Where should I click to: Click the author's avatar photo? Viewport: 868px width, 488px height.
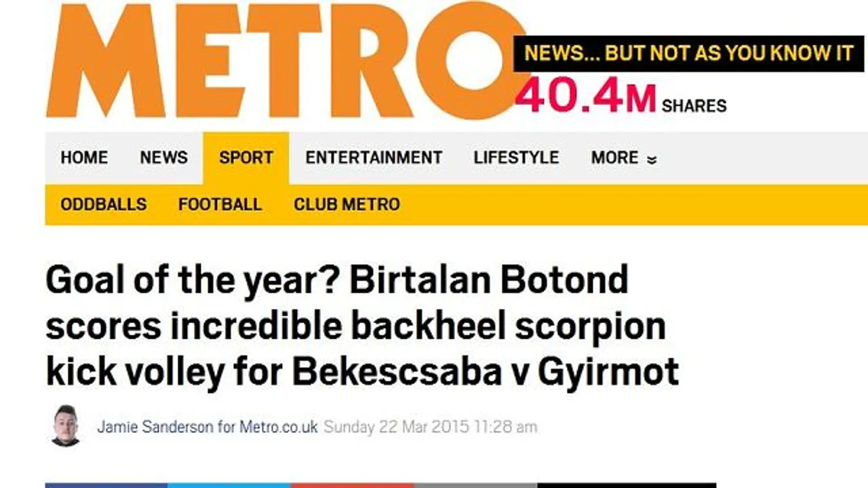(x=66, y=426)
